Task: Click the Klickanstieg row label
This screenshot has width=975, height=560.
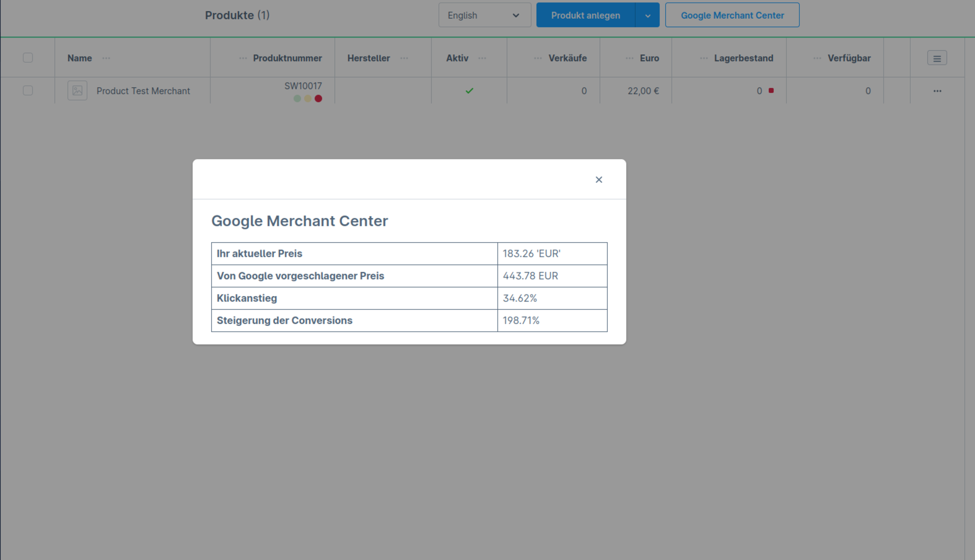Action: coord(247,298)
